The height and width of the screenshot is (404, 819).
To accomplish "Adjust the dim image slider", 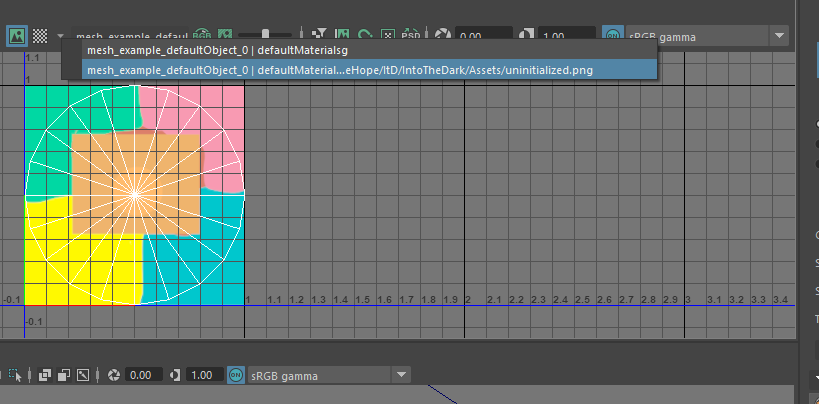I will (265, 35).
